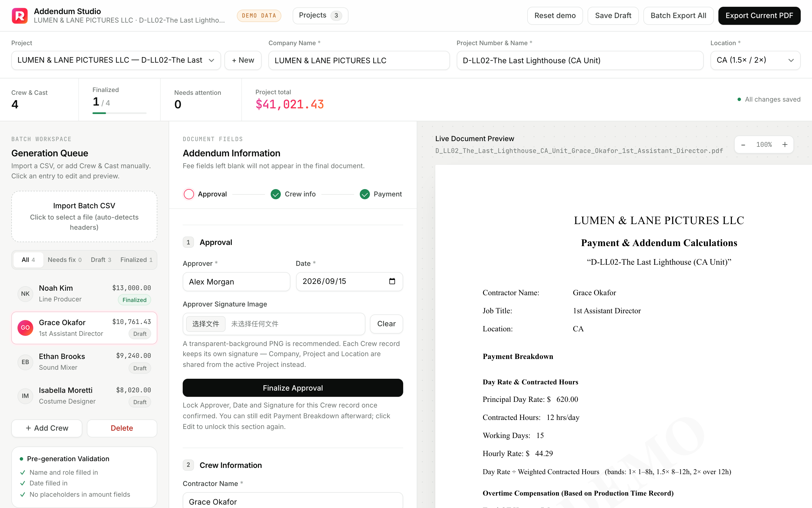Select Isabella Moretti Costume Designer entry
812x508 pixels.
(x=84, y=396)
